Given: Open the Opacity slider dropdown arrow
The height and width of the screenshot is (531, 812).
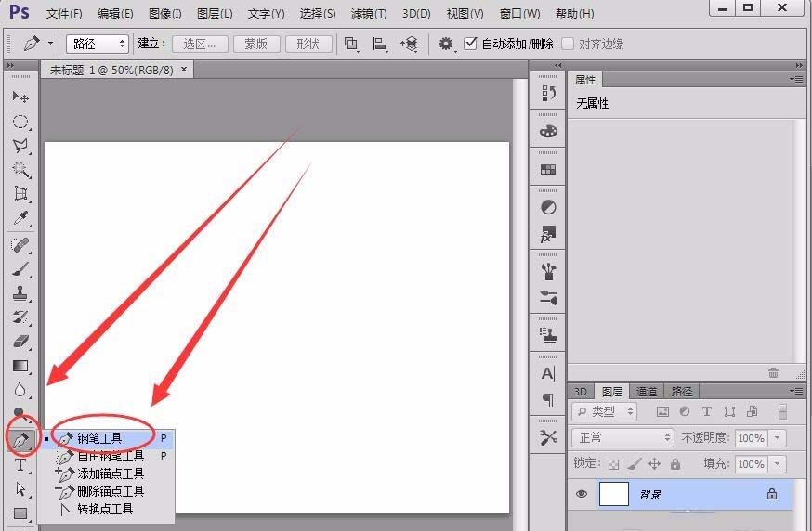Looking at the screenshot, I should coord(778,438).
